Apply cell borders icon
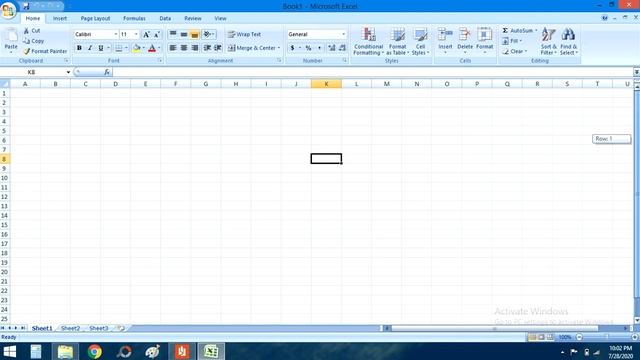The width and height of the screenshot is (640, 360). (x=118, y=48)
